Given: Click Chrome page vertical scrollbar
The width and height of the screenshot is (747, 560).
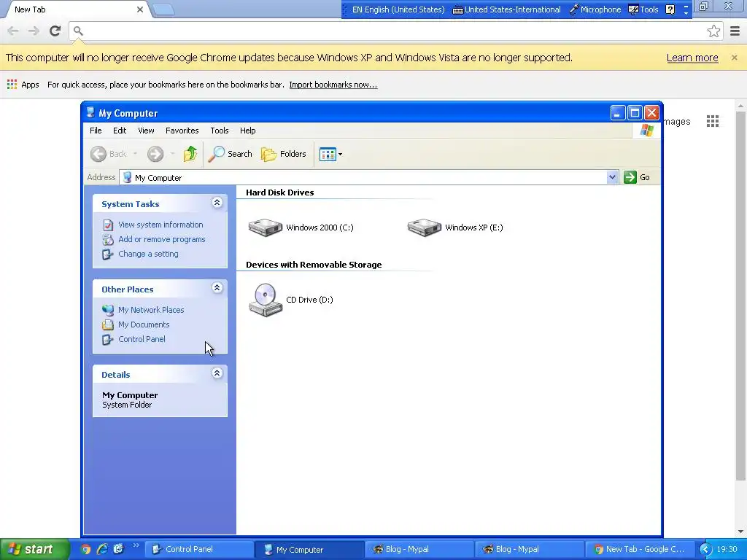Looking at the screenshot, I should pos(740,295).
